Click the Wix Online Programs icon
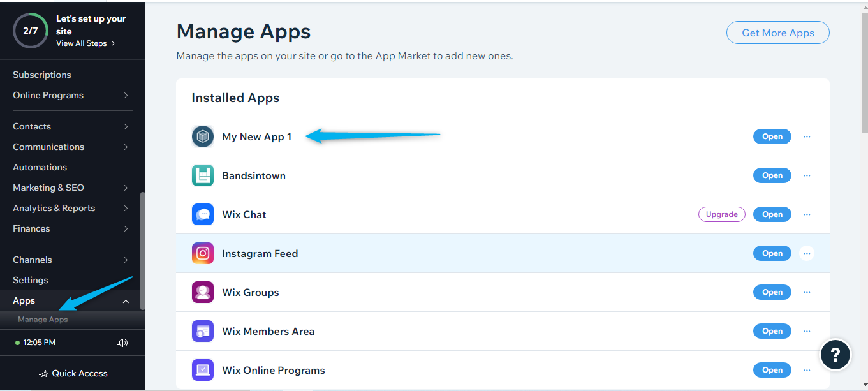This screenshot has height=391, width=868. 203,370
